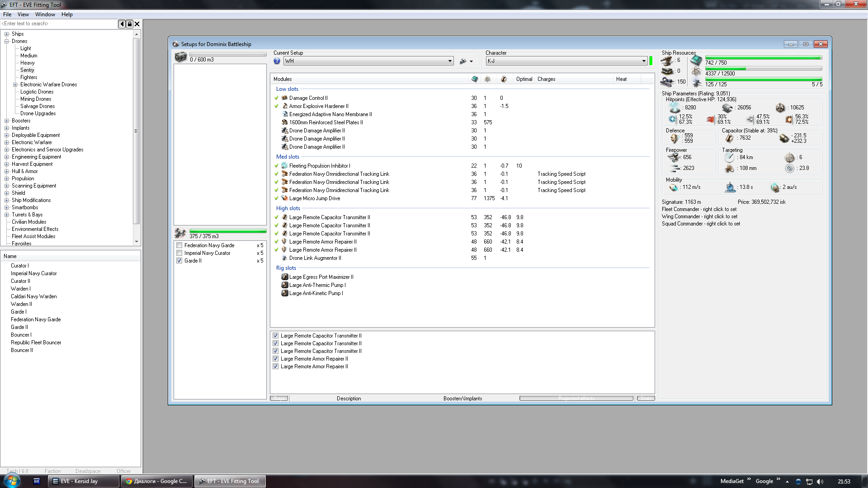The height and width of the screenshot is (488, 868).
Task: Set the Fleet Commander
Action: [699, 209]
